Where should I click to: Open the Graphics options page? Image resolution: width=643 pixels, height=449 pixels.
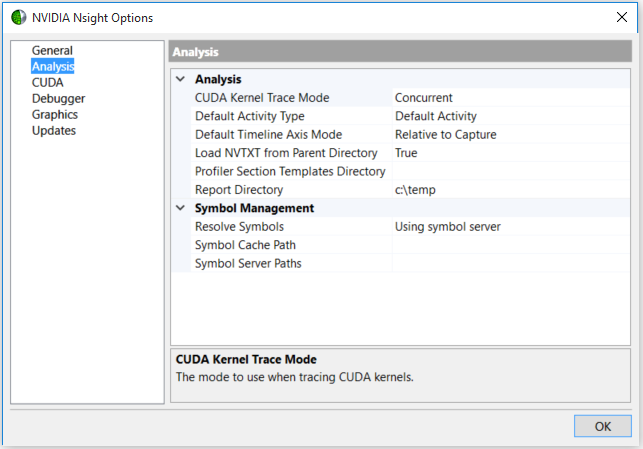pos(55,114)
